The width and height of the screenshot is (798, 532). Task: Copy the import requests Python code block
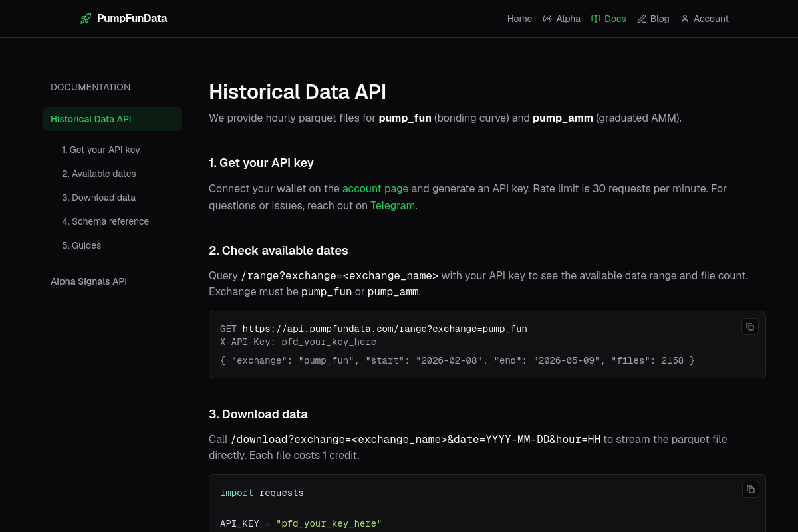click(x=751, y=489)
